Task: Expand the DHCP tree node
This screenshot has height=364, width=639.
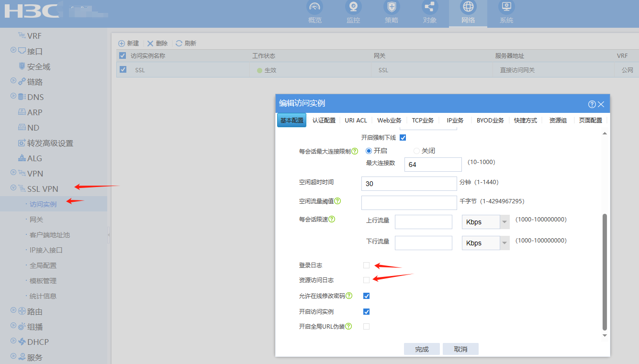Action: (13, 341)
